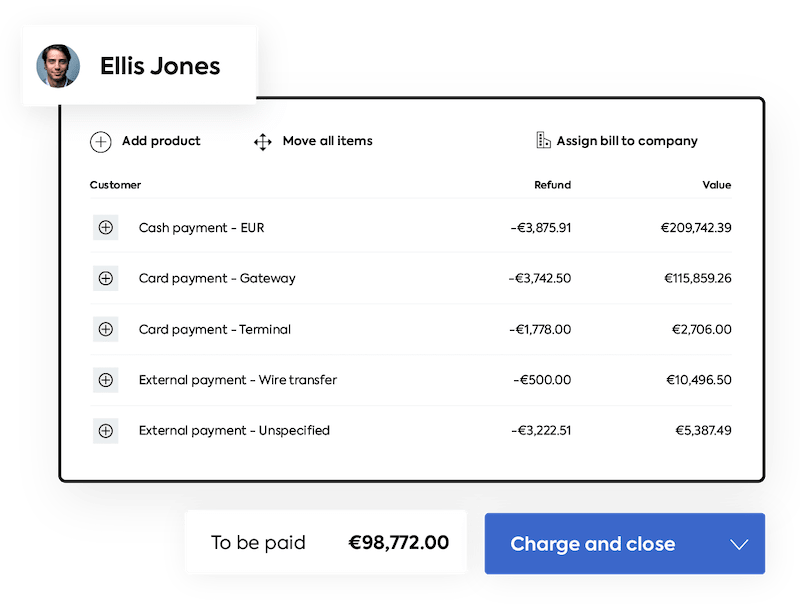Click the plus icon for External payment - Unspecified

(107, 430)
